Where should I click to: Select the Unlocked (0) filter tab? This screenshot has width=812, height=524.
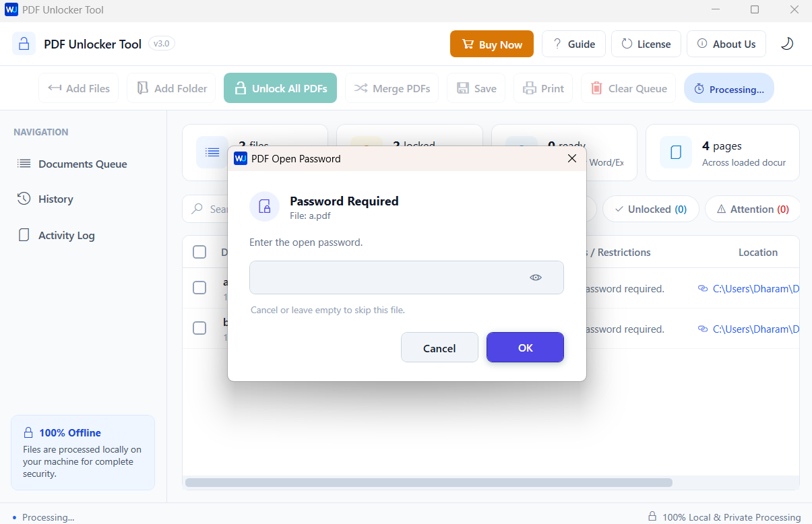point(650,209)
